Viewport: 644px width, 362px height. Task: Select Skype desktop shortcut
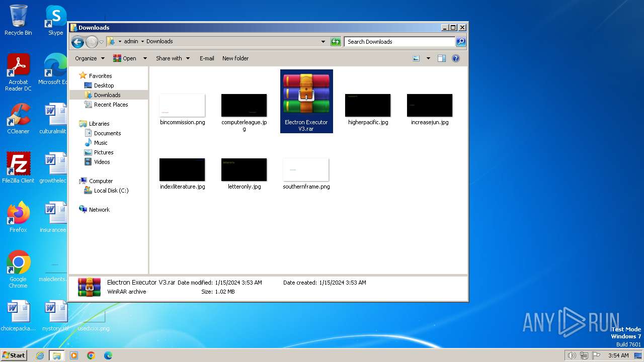click(55, 20)
